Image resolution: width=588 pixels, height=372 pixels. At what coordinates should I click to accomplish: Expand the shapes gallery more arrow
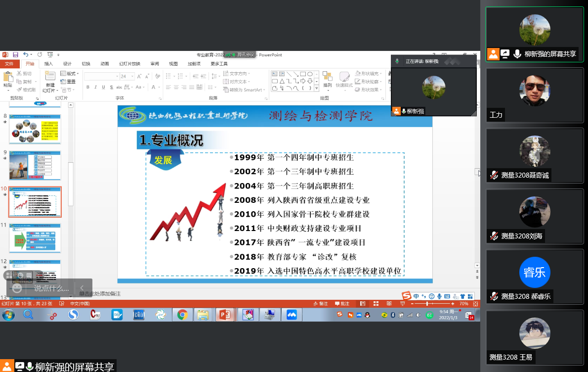[316, 88]
